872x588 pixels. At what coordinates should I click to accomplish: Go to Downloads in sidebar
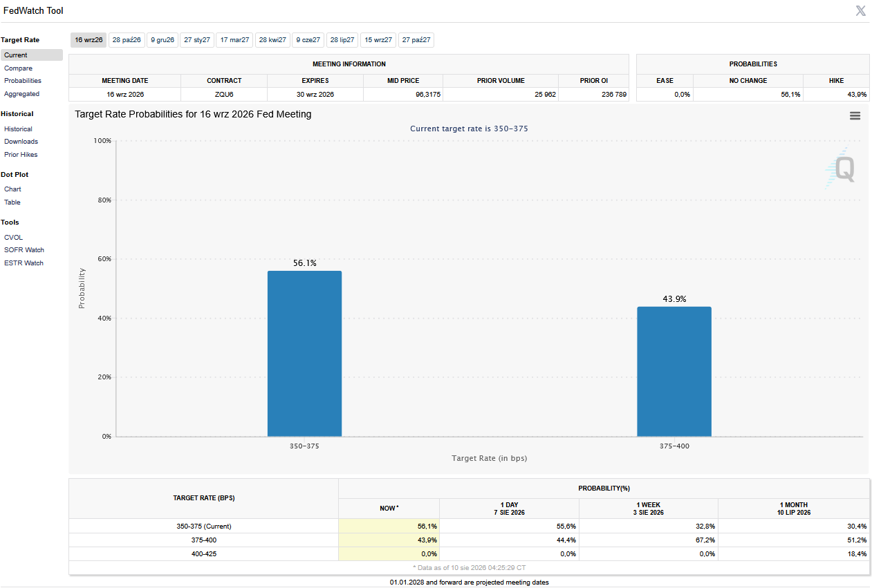[x=21, y=142]
